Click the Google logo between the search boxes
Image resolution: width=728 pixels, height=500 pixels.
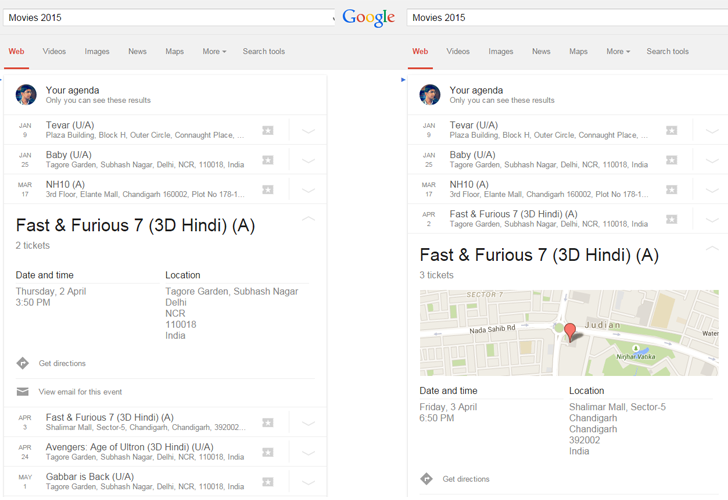pyautogui.click(x=369, y=18)
